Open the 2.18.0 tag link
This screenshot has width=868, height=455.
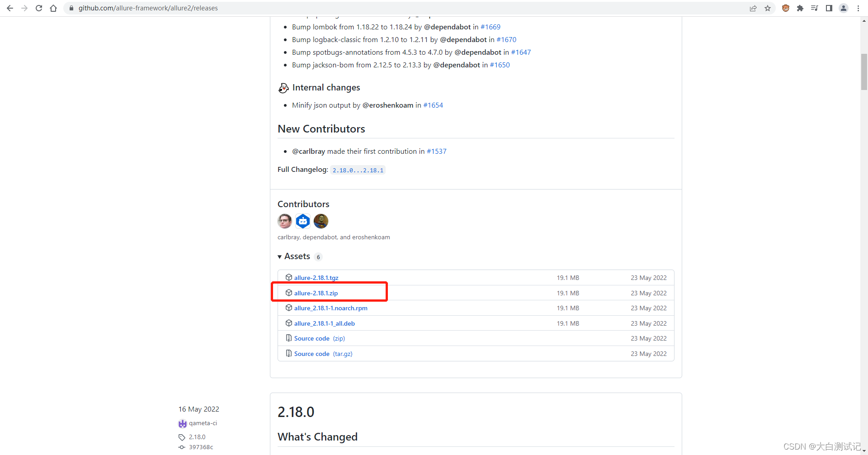pos(197,437)
